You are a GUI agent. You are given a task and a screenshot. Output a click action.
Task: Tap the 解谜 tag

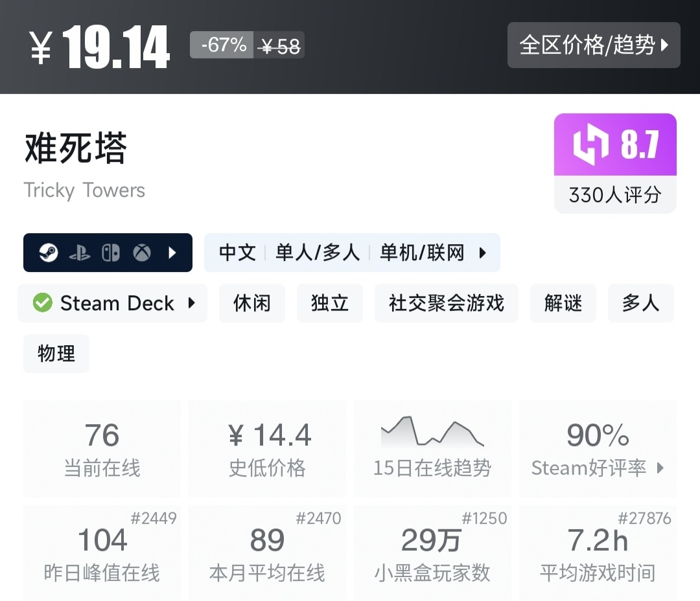click(x=563, y=303)
